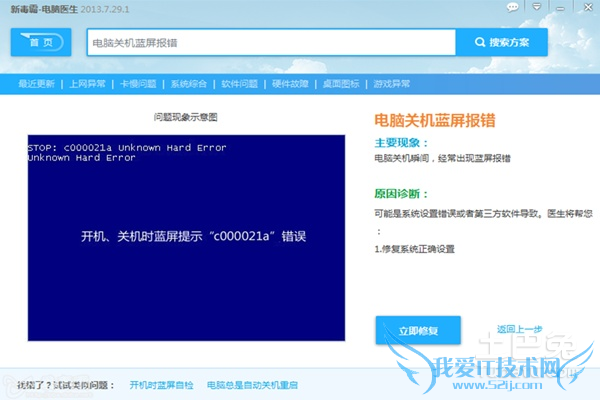Minimize the 电脑医生 window
Screen dimensions: 600x400
(x=560, y=8)
